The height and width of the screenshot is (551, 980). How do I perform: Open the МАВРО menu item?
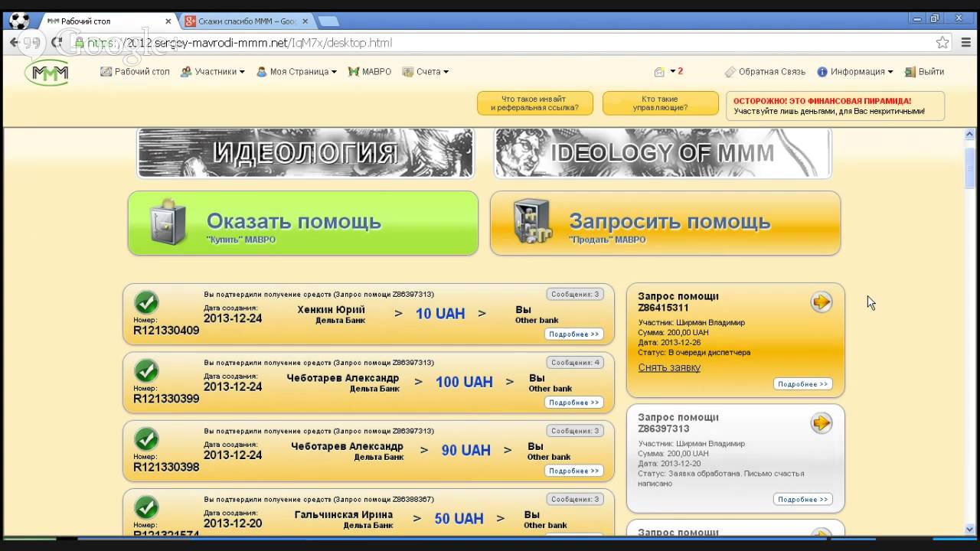click(x=369, y=71)
